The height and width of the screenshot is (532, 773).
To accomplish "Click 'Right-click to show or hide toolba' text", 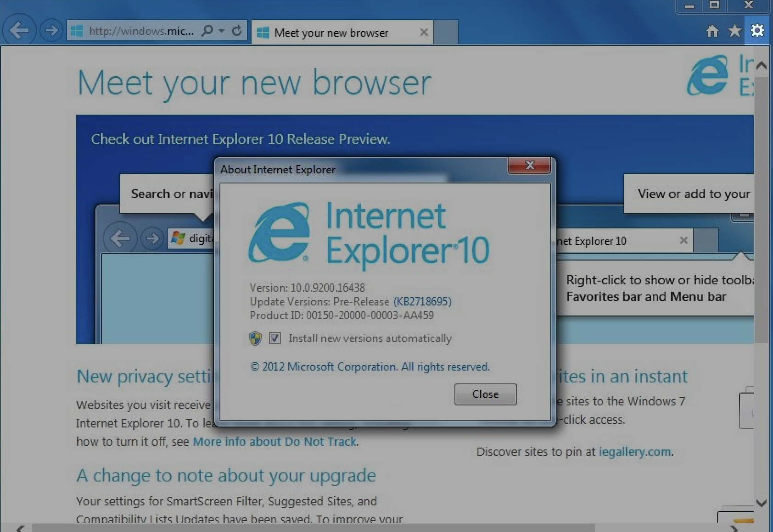I will click(660, 280).
